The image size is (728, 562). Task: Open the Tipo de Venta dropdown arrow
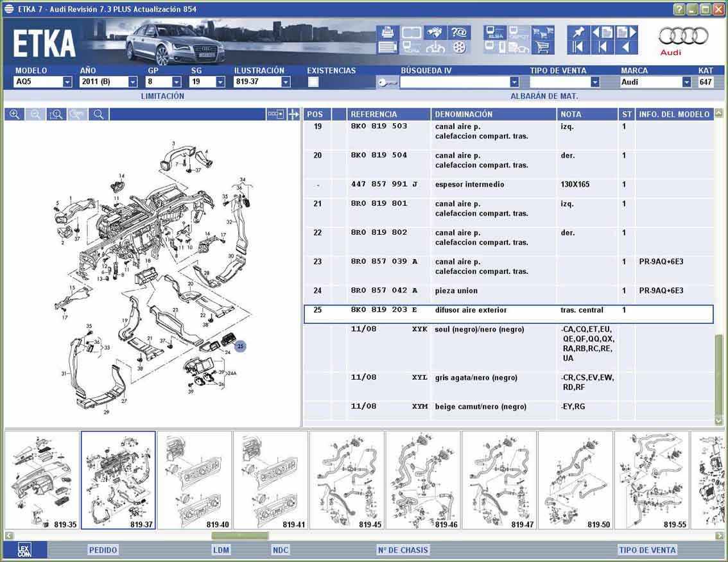(x=594, y=82)
